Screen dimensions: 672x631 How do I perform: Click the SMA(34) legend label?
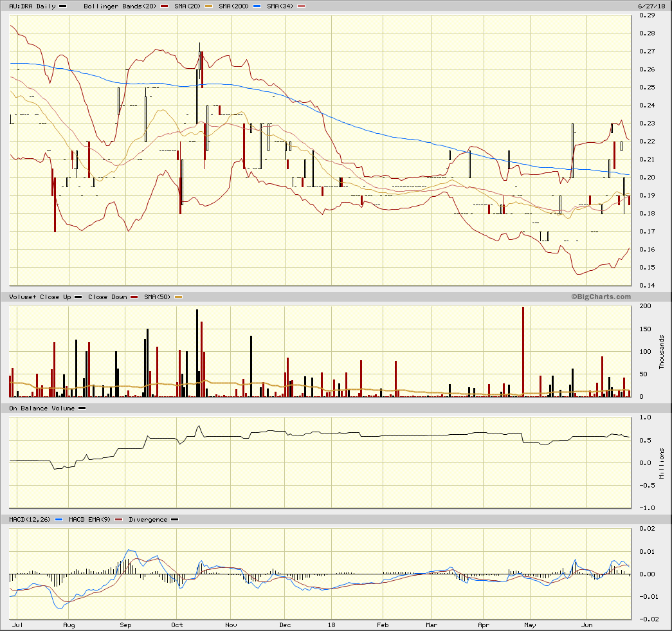tap(280, 6)
